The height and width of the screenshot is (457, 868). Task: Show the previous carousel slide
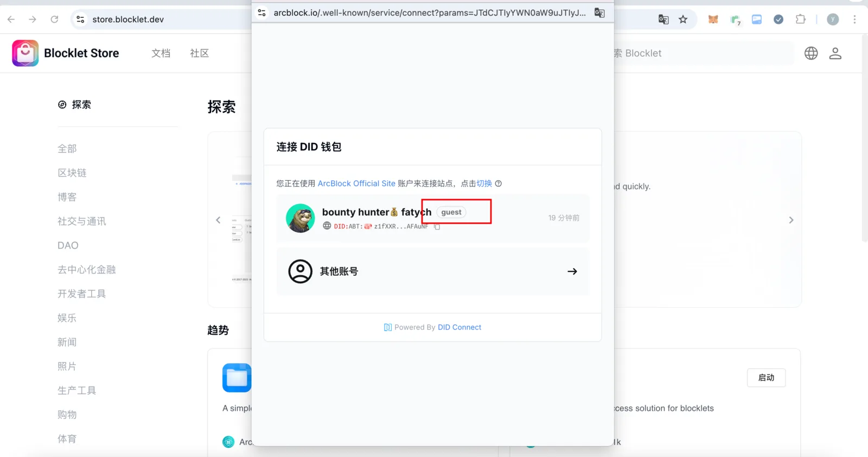pos(218,220)
